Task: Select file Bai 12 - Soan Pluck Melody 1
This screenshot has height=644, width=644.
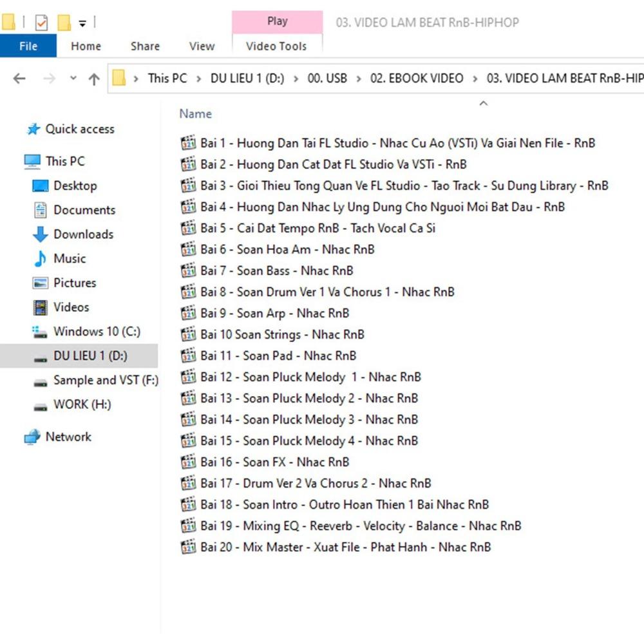Action: 310,377
